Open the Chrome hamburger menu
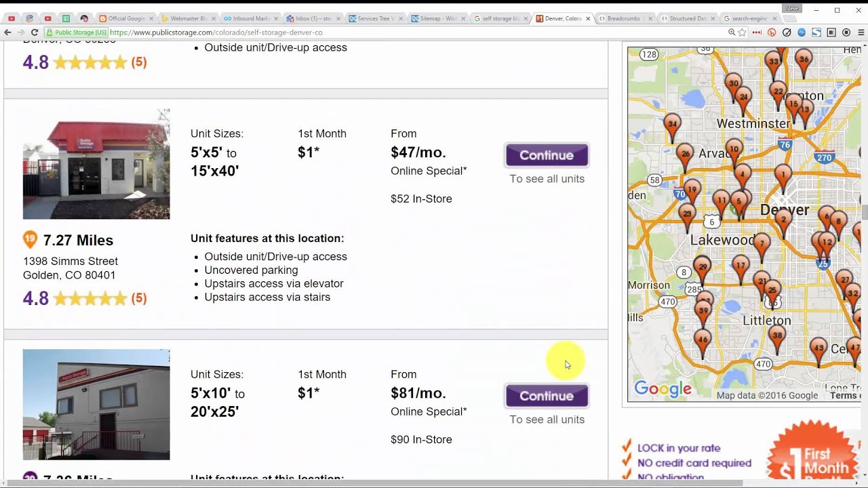 (861, 32)
